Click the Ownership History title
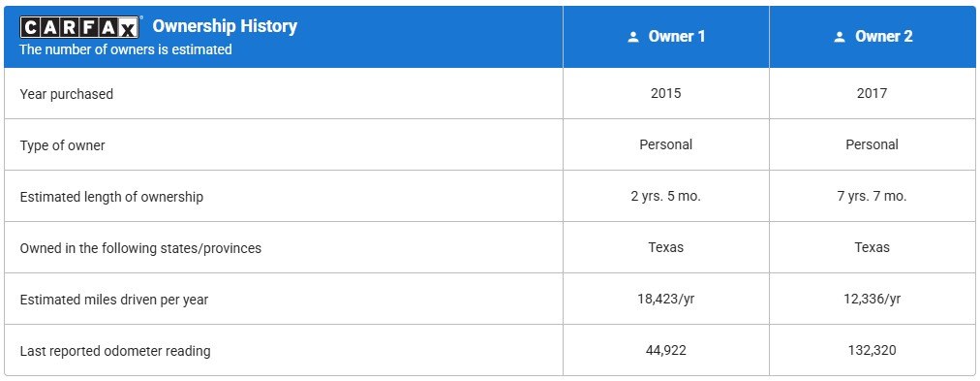Image resolution: width=980 pixels, height=381 pixels. coord(225,26)
